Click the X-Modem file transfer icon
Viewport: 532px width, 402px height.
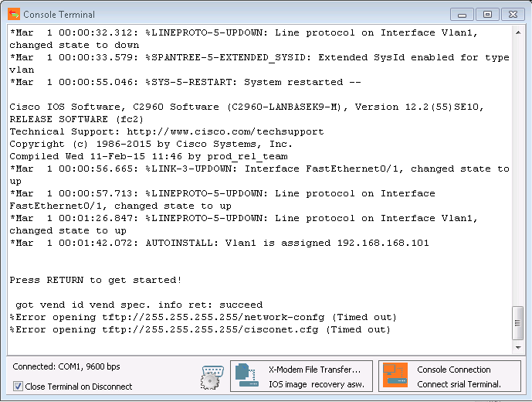coord(247,375)
